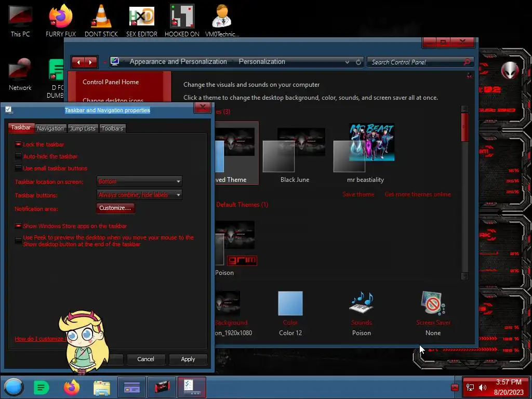Open Taskbar buttons combine dropdown
Screen dimensions: 532x399
pyautogui.click(x=139, y=195)
